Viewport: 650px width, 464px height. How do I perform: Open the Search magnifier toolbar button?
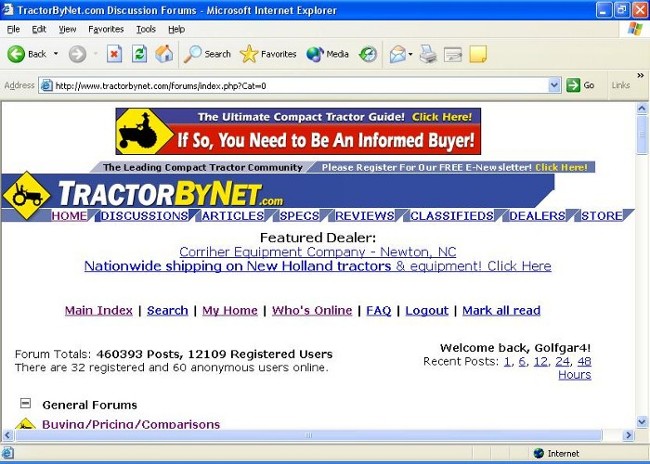207,54
